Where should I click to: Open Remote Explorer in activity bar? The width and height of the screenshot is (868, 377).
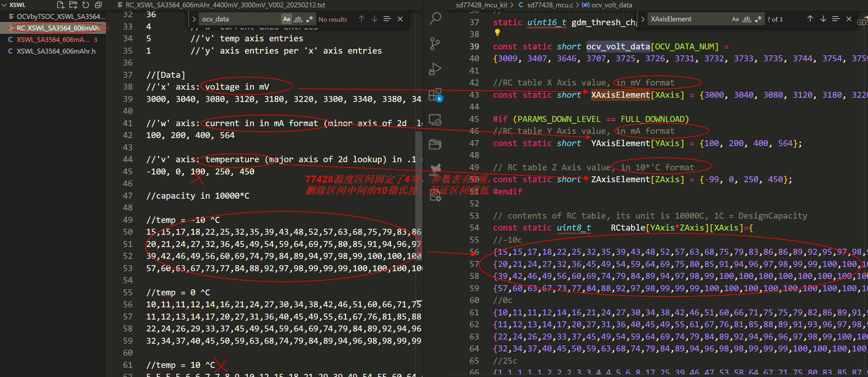click(x=435, y=120)
